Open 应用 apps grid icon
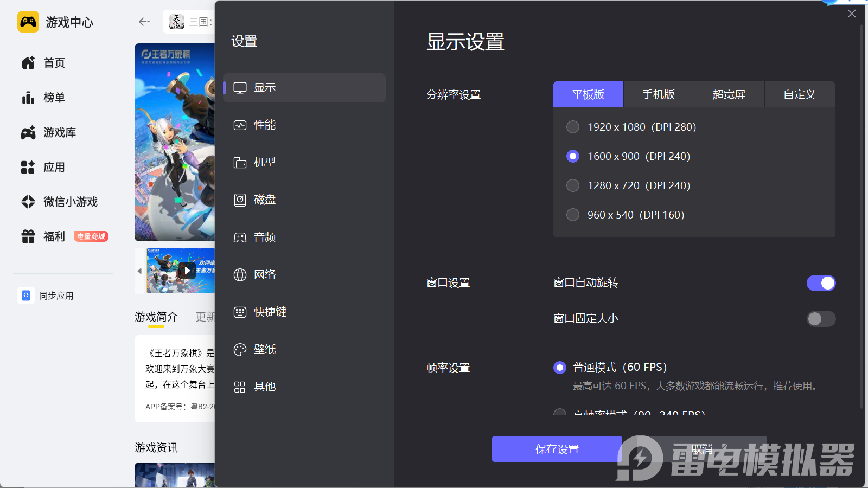 coord(28,167)
